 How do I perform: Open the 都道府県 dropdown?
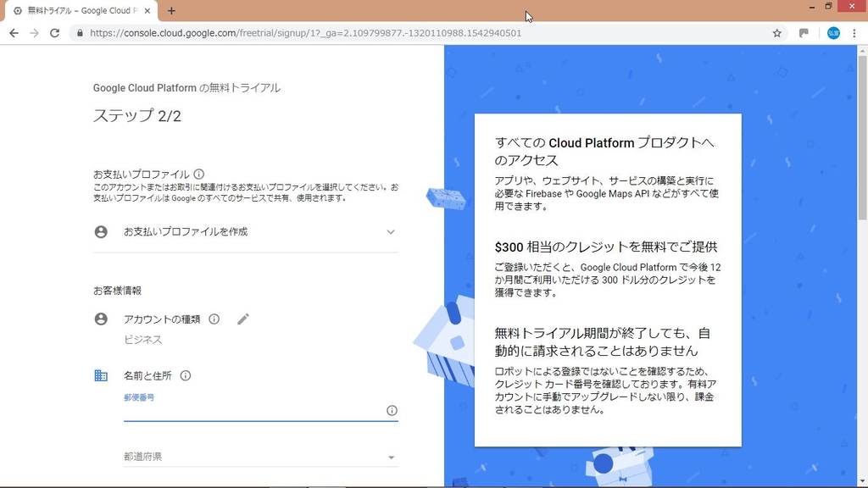tap(392, 456)
